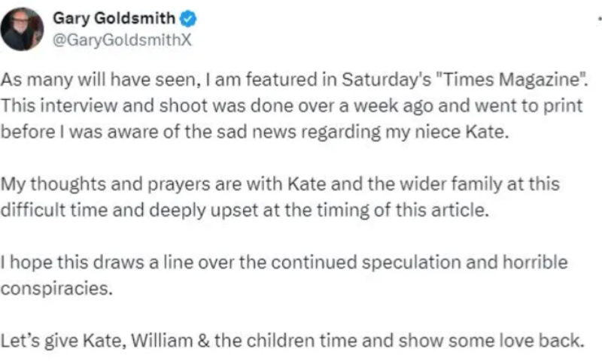Open the tweet's more options dots
The height and width of the screenshot is (364, 602).
click(x=600, y=18)
